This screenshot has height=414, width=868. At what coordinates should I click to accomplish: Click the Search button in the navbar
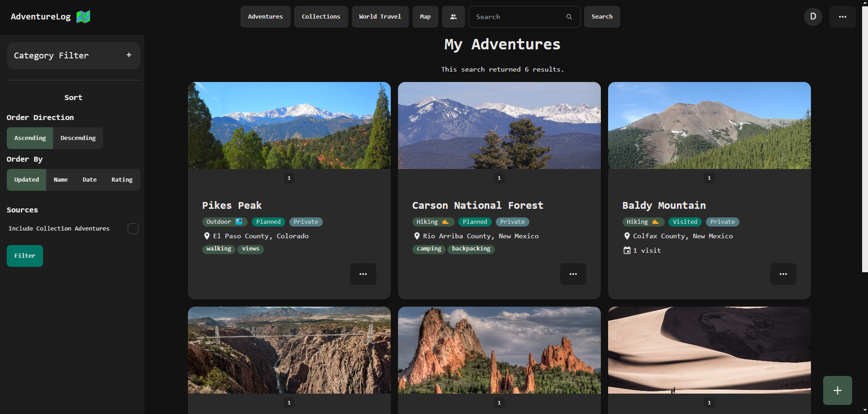click(602, 16)
